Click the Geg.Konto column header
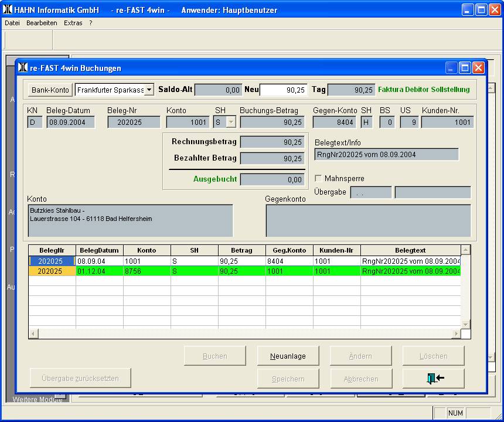The image size is (504, 422). point(290,250)
